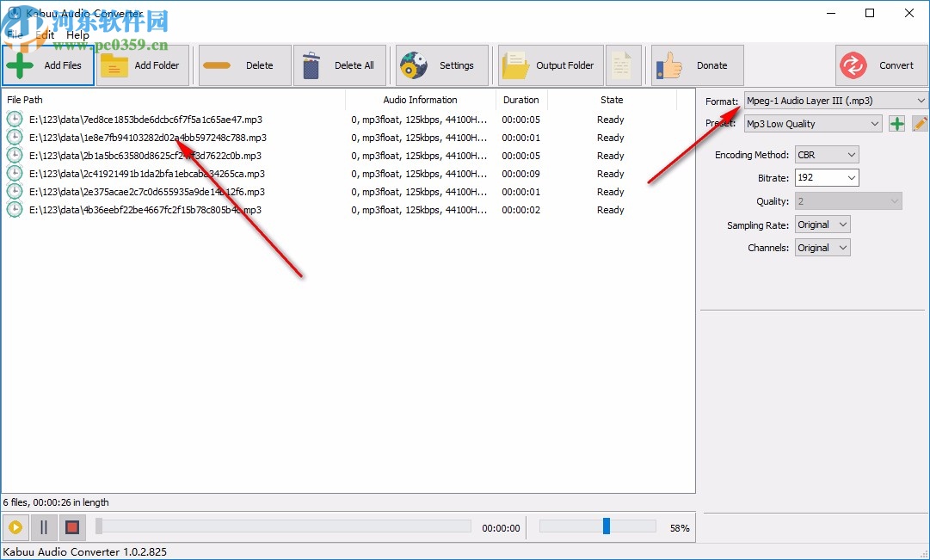Click the Donate button
This screenshot has width=930, height=560.
pos(697,65)
